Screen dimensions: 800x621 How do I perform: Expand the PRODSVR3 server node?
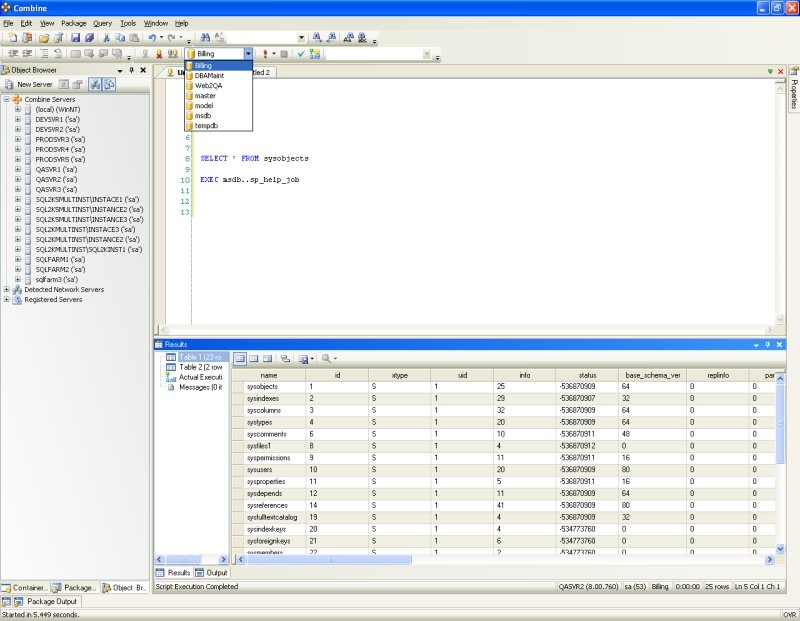coord(18,139)
